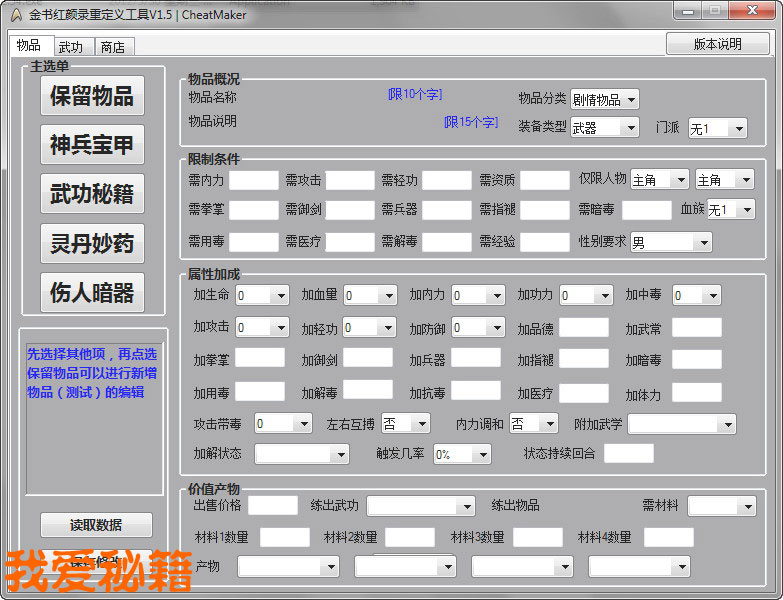Select the 灵丹妙药 button
The image size is (783, 600).
[x=92, y=243]
